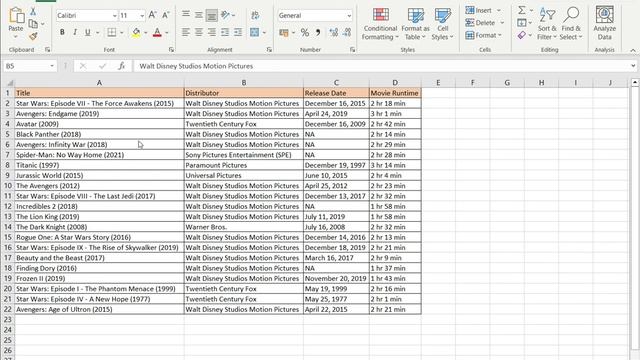Increase the decimal places
This screenshot has width=640, height=360.
333,33
